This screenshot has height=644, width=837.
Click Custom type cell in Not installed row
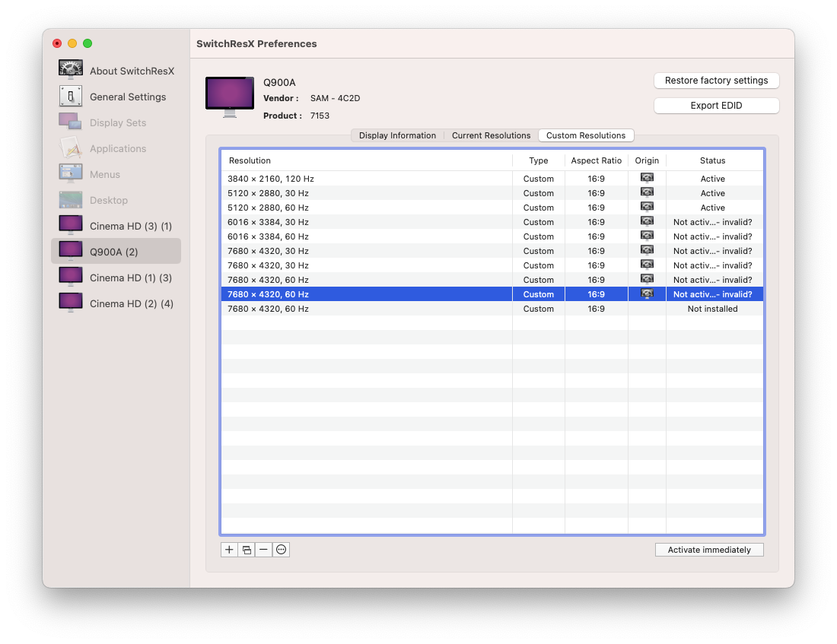click(x=539, y=309)
